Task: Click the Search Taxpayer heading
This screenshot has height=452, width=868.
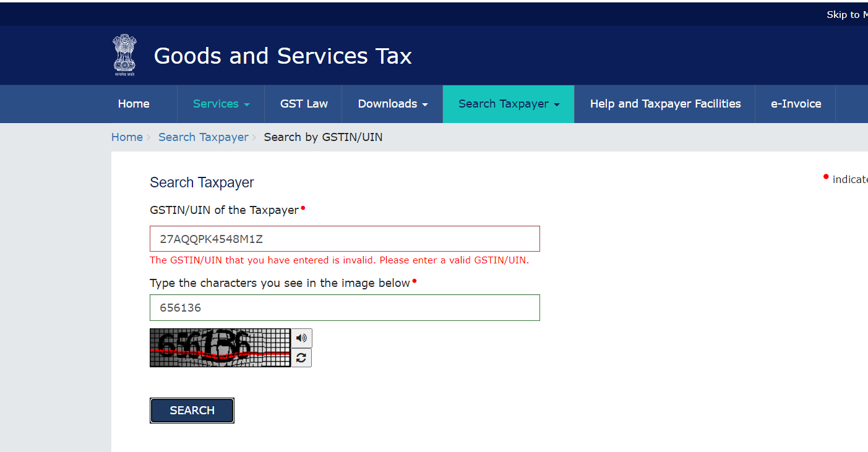Action: tap(202, 182)
